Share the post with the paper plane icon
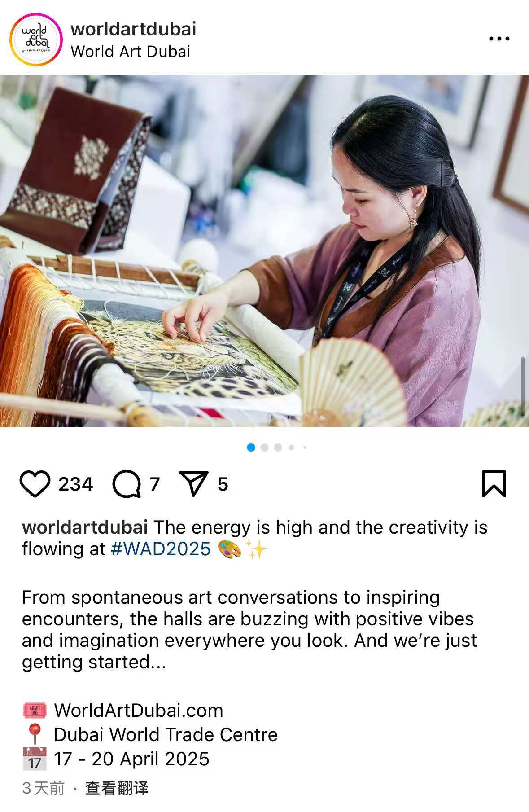This screenshot has height=812, width=529. click(x=194, y=483)
